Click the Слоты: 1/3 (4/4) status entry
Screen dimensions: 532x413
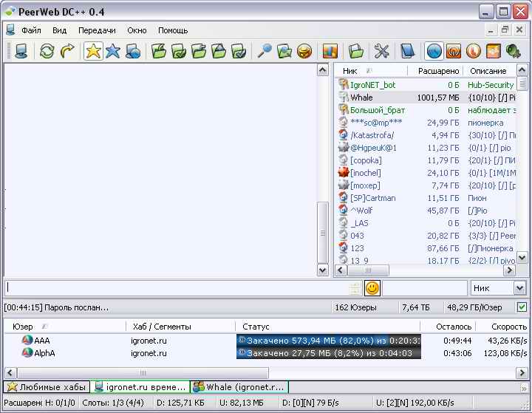click(113, 403)
